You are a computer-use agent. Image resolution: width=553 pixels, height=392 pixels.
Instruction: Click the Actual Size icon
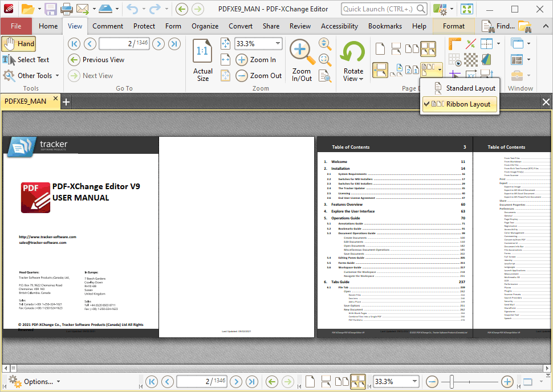[202, 60]
